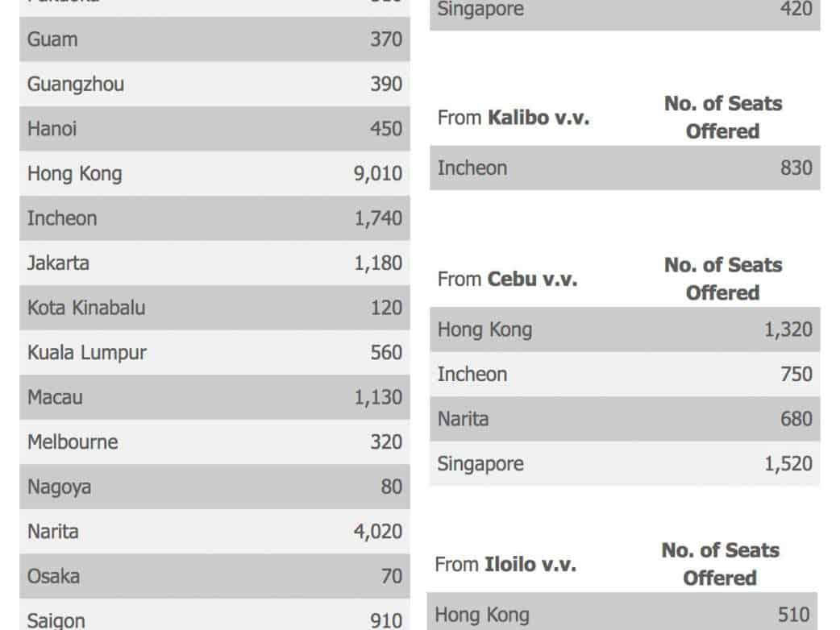Click the Guam row in the left table
This screenshot has width=840, height=630.
pos(214,39)
